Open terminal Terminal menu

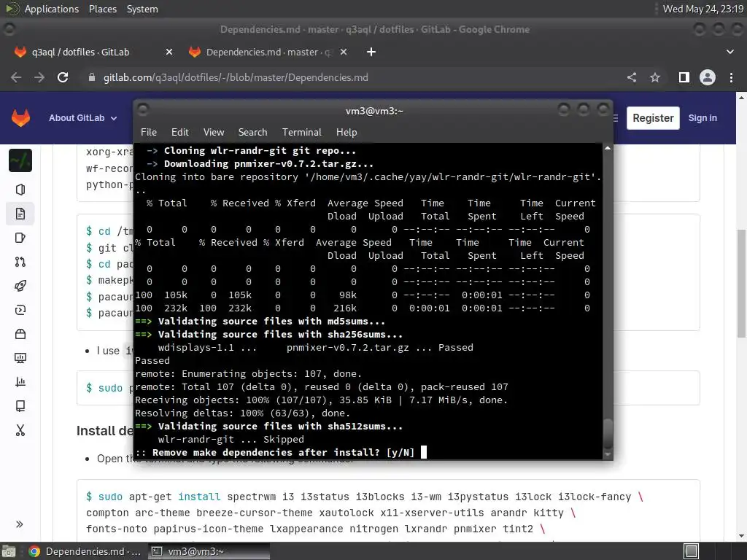click(301, 133)
